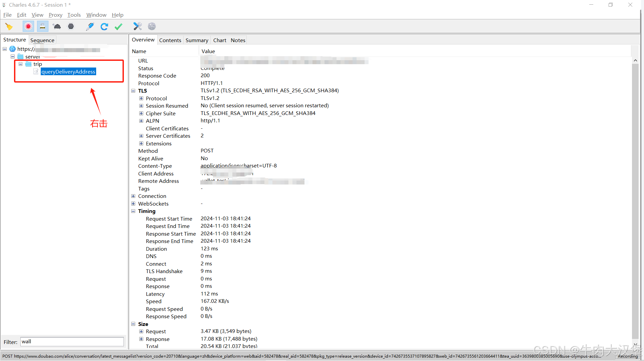Toggle turtle Throttling icon
This screenshot has height=361, width=644.
[x=57, y=26]
